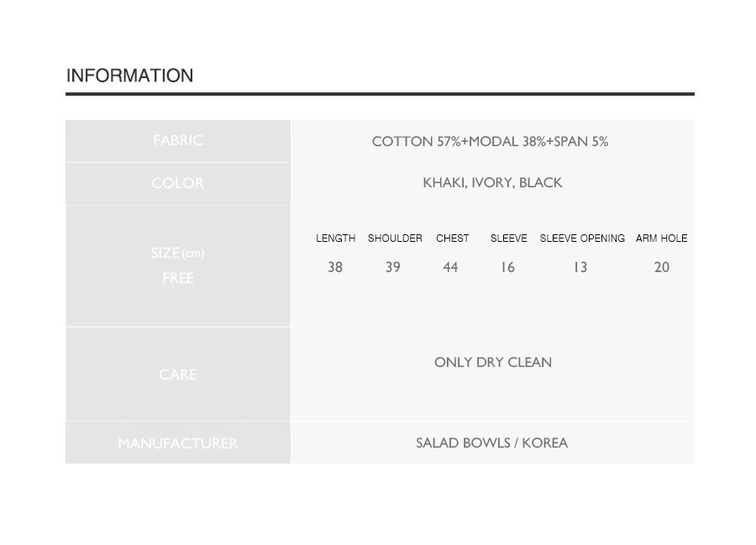Click the COTTON 57%+MODAL 38%+SPAN 5% text
The height and width of the screenshot is (545, 756).
click(491, 141)
